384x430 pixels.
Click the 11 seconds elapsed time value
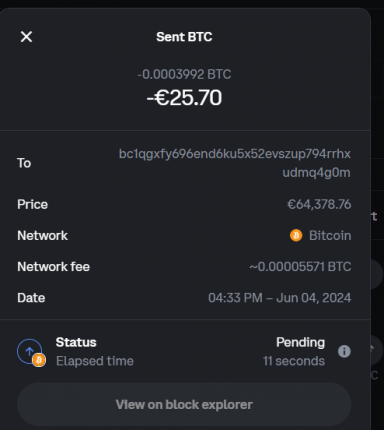(x=294, y=361)
